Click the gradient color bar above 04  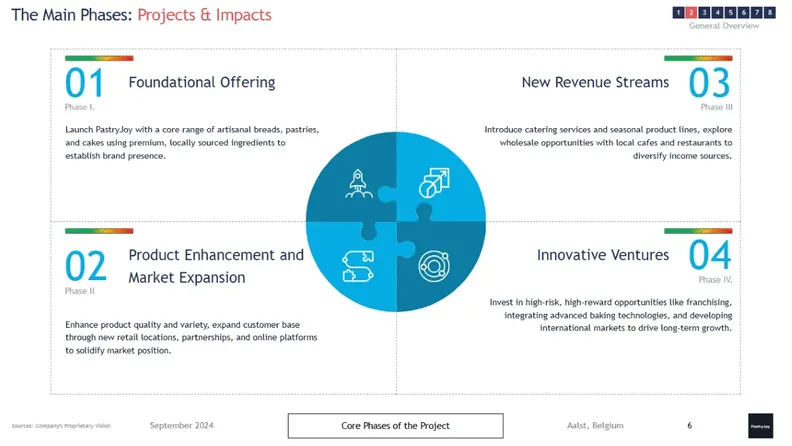[698, 231]
